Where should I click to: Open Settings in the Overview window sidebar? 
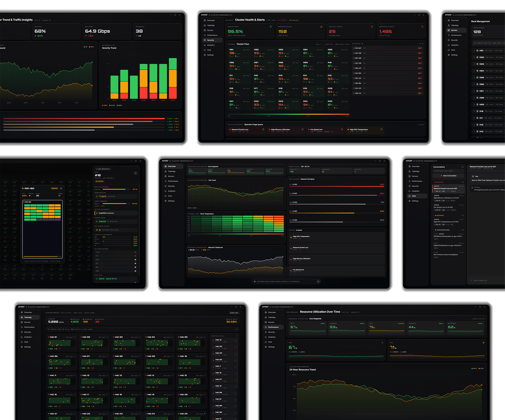tap(174, 201)
